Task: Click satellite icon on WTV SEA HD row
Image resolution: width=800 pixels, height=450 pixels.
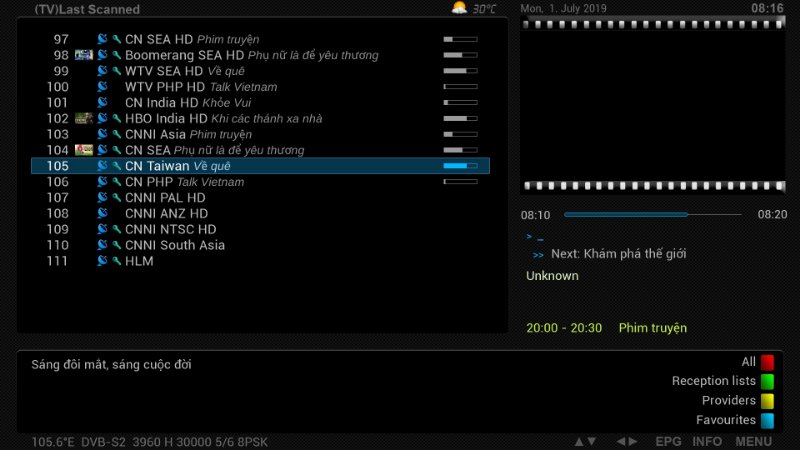Action: point(103,70)
